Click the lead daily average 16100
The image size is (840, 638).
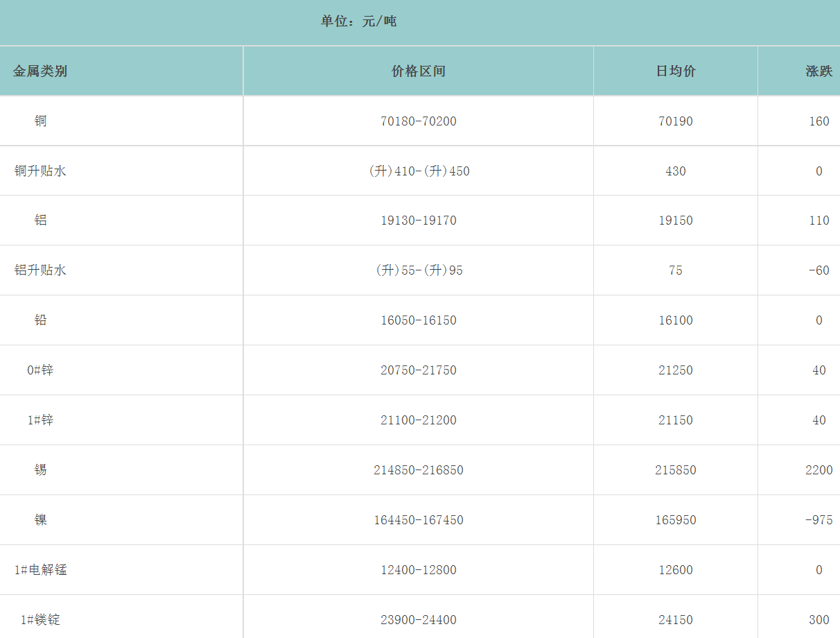point(676,320)
